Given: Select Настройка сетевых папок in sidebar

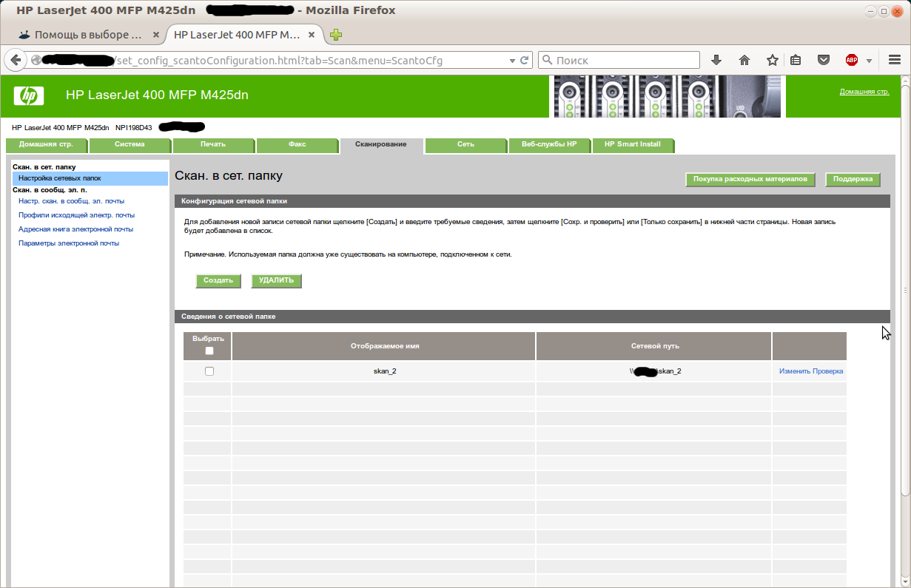Looking at the screenshot, I should 90,178.
